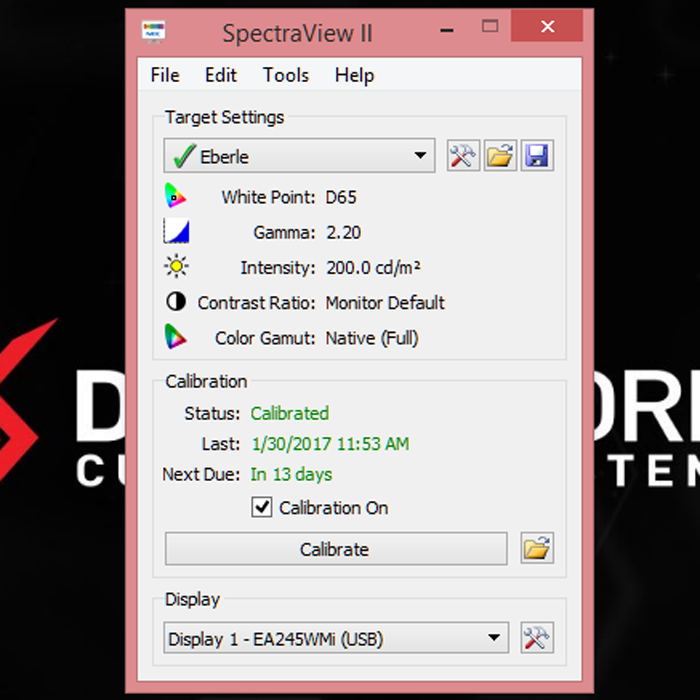Image resolution: width=700 pixels, height=700 pixels.
Task: Toggle the Calibration On checkbox
Action: (x=261, y=508)
